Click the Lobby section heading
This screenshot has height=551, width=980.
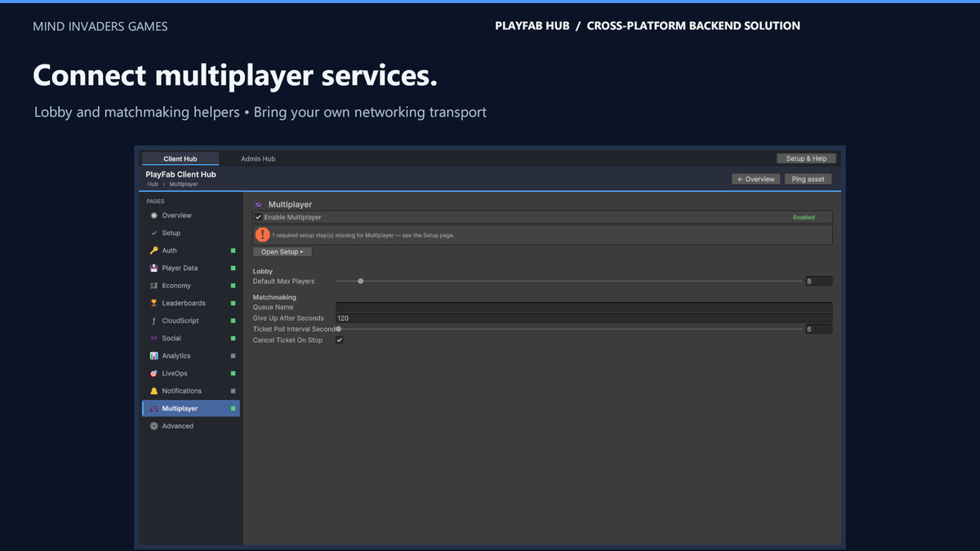coord(263,271)
